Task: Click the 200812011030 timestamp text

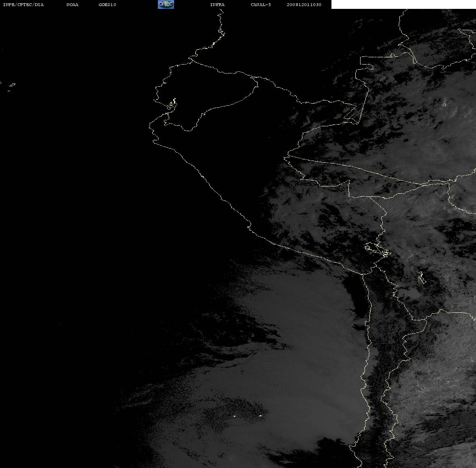Action: click(x=304, y=4)
